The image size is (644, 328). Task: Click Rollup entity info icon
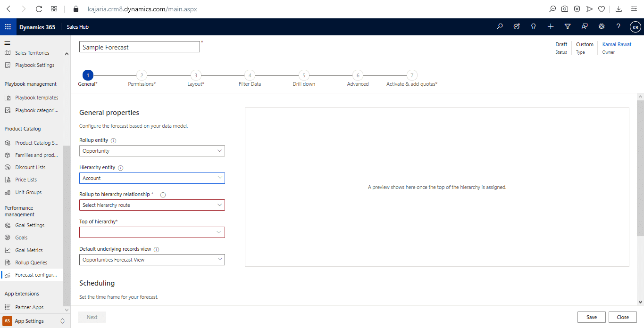pyautogui.click(x=114, y=140)
